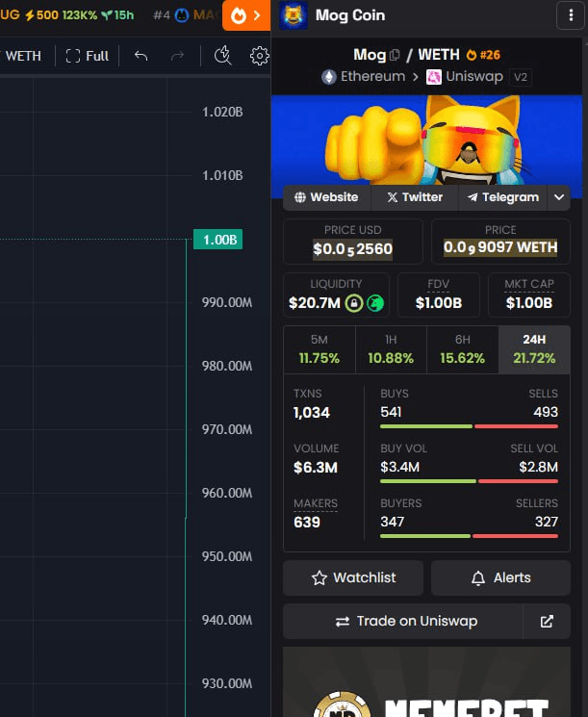Click the buy vol versus sell vol bar

tap(469, 481)
